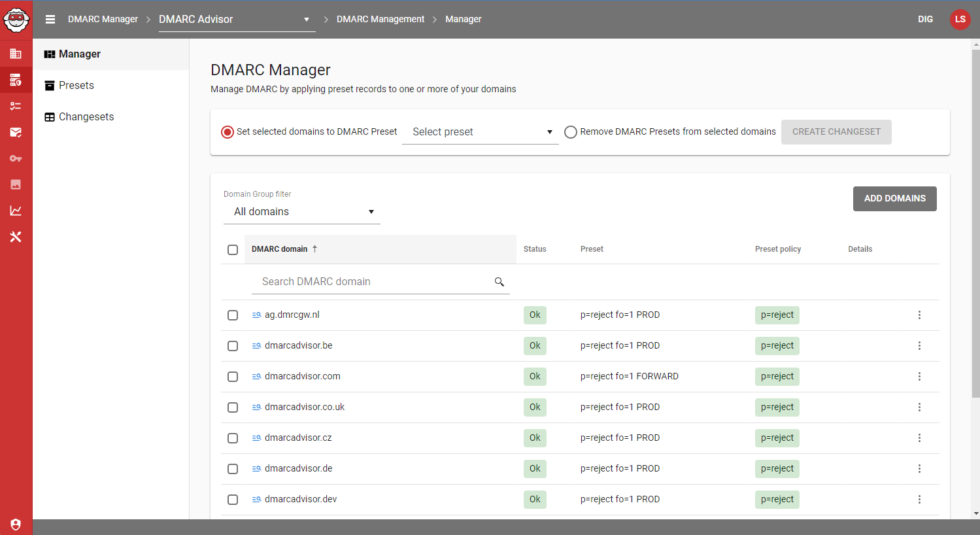The image size is (980, 535).
Task: Select the DMARC shield icon in sidebar
Action: (x=16, y=80)
